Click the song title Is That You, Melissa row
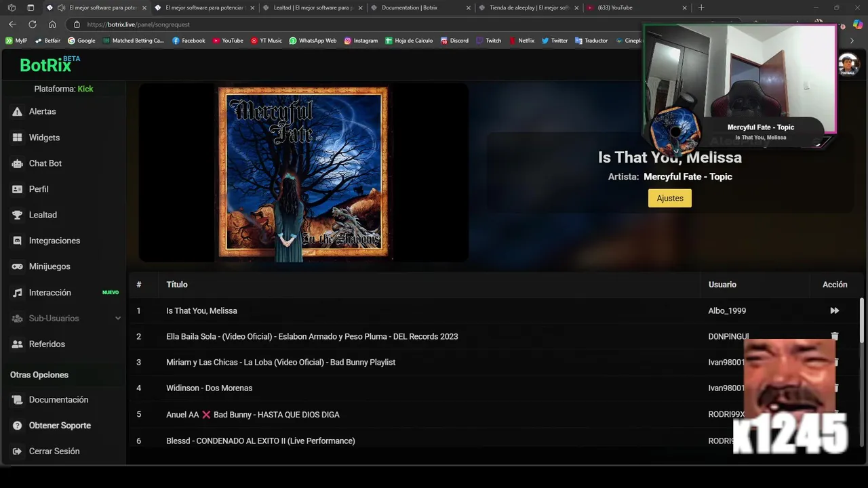This screenshot has width=868, height=488. (x=495, y=311)
